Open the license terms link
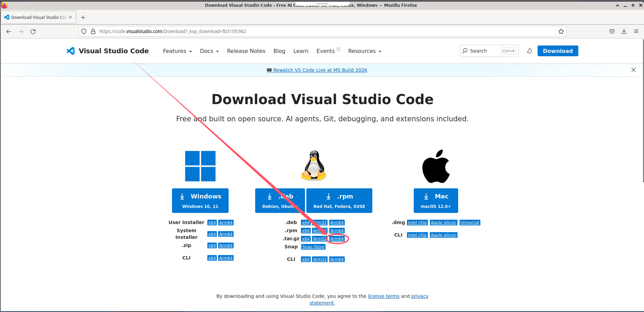Image resolution: width=644 pixels, height=312 pixels. point(383,296)
